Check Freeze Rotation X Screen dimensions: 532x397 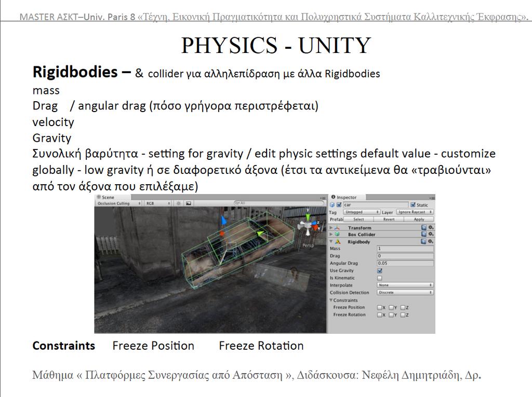[x=379, y=315]
